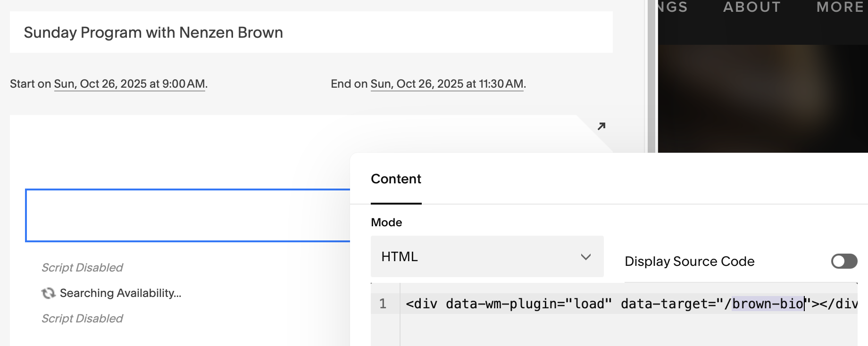Click the start date Sun, Oct 26 9:00 AM

pos(130,84)
